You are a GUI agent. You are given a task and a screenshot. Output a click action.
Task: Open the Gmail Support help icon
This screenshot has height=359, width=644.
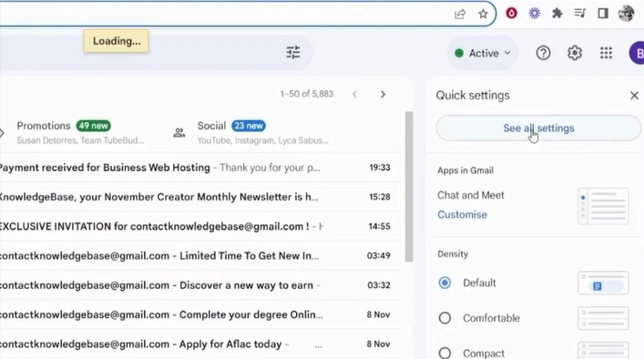[543, 53]
